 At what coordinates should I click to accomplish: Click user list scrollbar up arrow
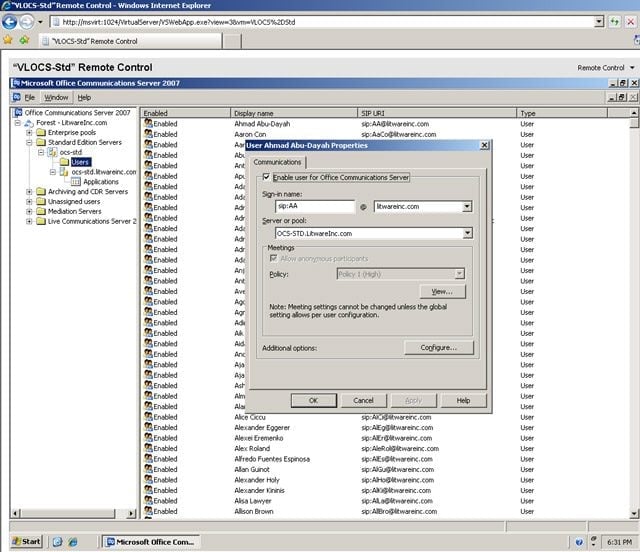pos(634,113)
